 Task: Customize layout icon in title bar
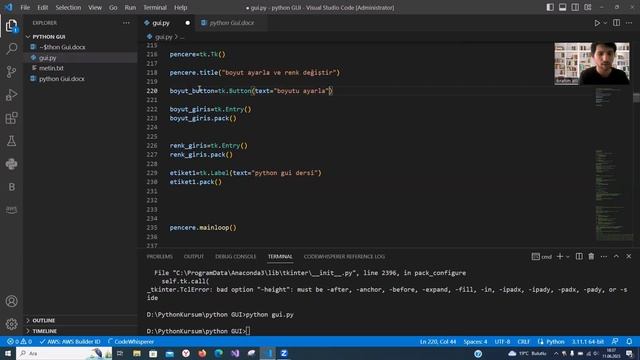click(588, 7)
